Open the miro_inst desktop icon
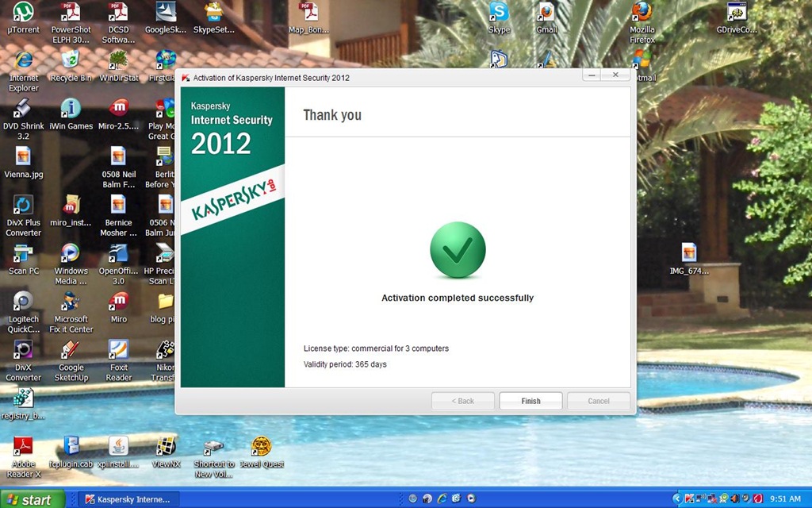 point(71,211)
